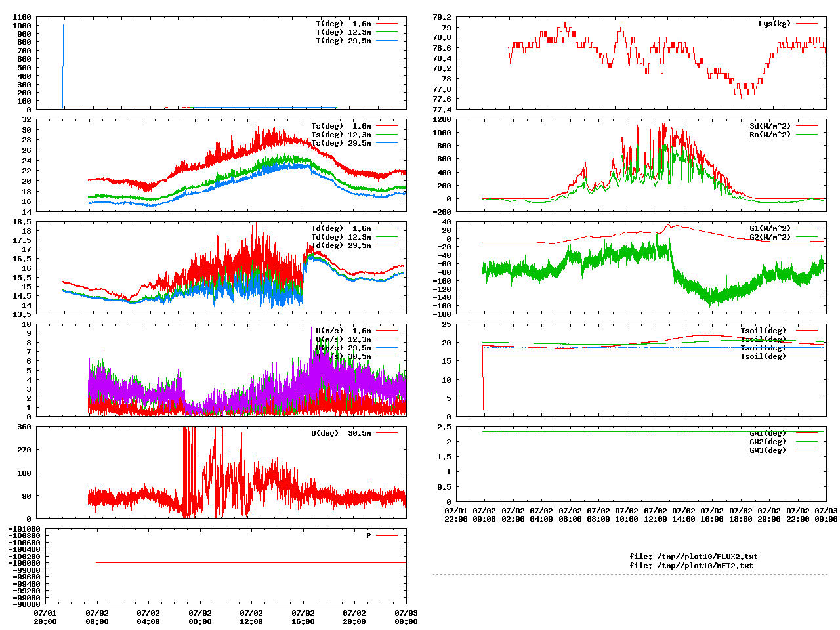Select the "Td(deg) 29.5m" legend entry
The height and width of the screenshot is (630, 840).
[x=341, y=245]
